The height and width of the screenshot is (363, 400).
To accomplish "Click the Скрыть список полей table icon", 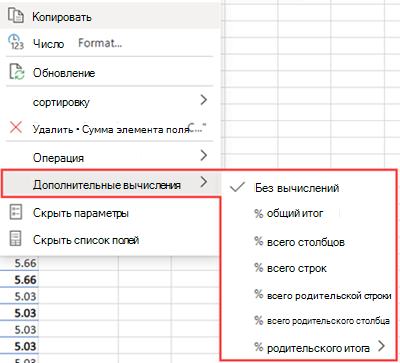I will [16, 239].
